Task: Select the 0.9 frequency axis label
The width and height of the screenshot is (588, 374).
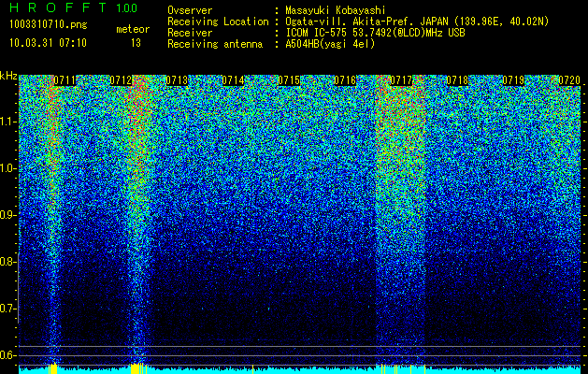Action: (x=8, y=215)
